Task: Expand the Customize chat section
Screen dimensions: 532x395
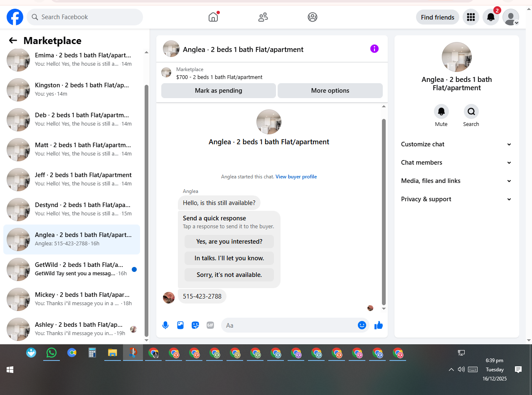Action: pyautogui.click(x=456, y=144)
